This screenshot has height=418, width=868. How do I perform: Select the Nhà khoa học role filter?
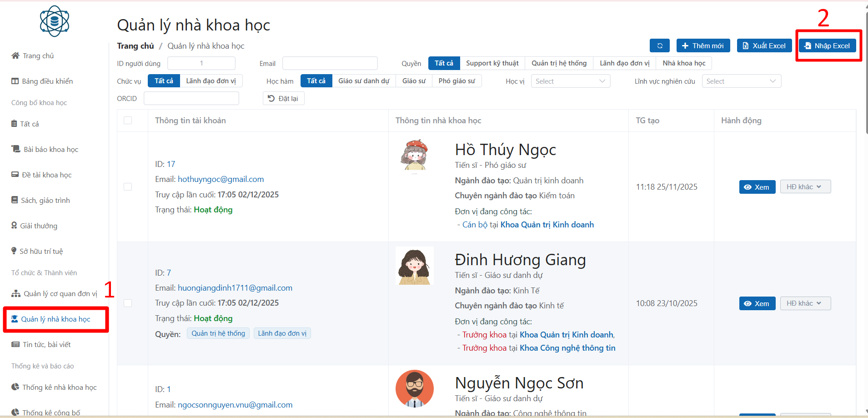(683, 63)
